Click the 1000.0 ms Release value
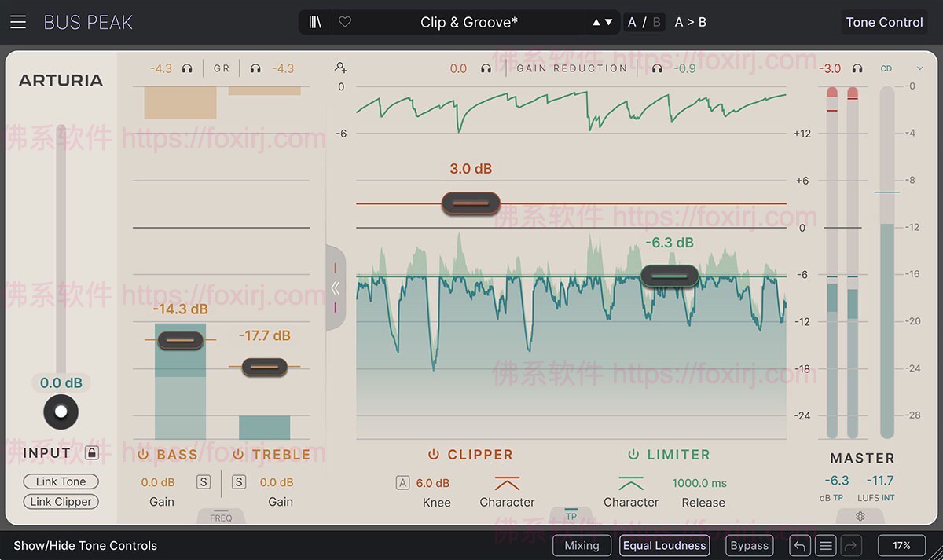 pos(699,483)
